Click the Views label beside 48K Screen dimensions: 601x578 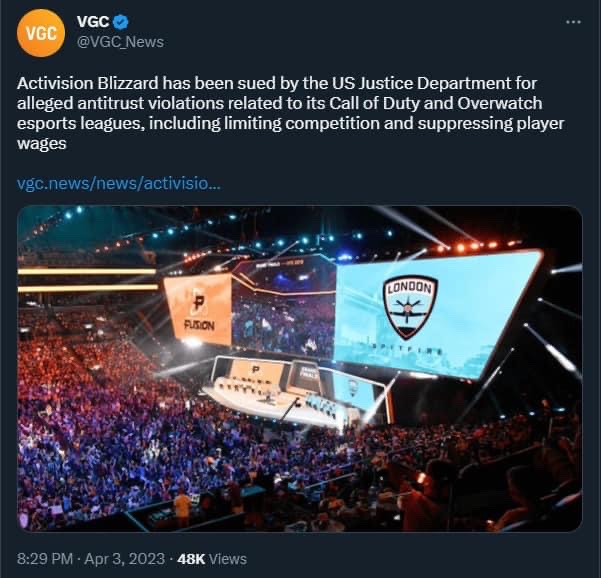[x=228, y=559]
